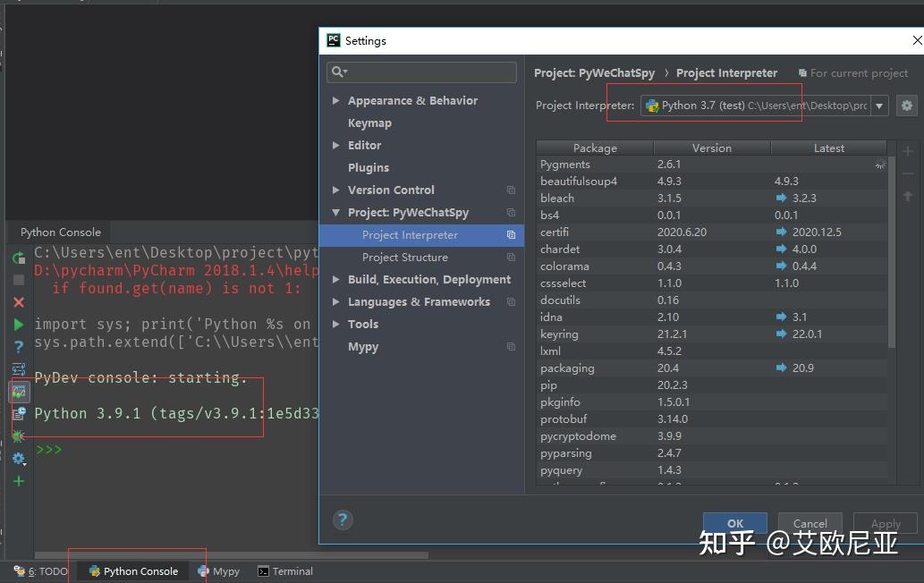The image size is (924, 583).
Task: Open interpreter options gear beside the dropdown
Action: click(907, 105)
